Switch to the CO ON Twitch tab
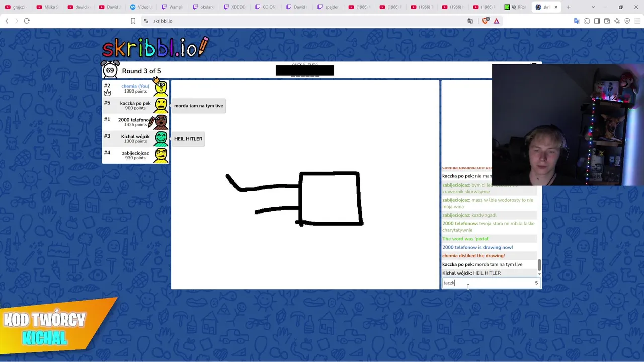Screen dimensions: 644x362 266,7
